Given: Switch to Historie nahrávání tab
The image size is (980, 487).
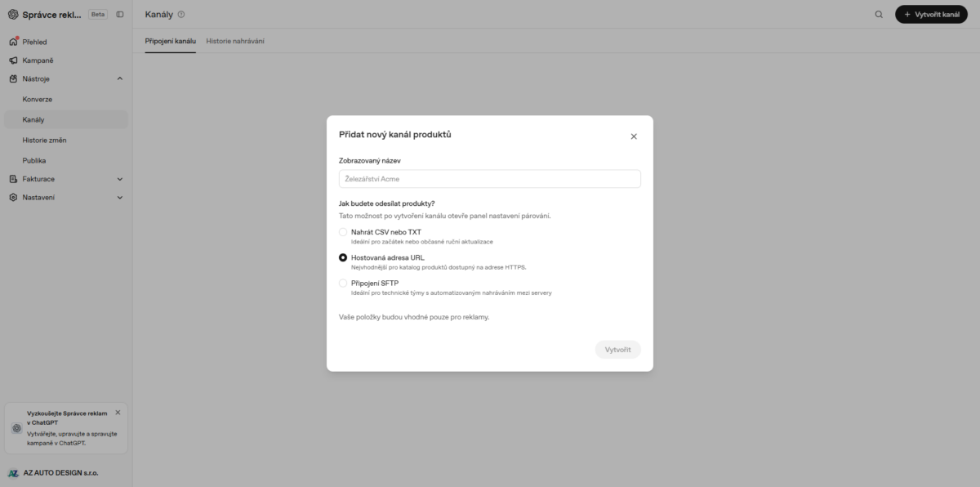Looking at the screenshot, I should tap(235, 41).
